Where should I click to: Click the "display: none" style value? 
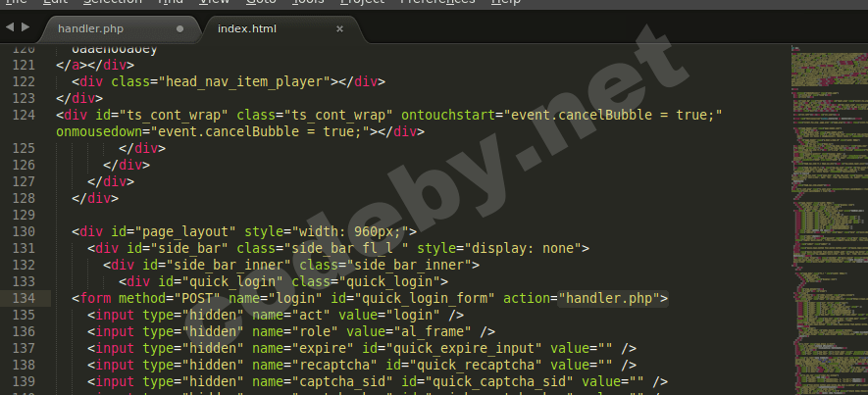click(x=523, y=248)
